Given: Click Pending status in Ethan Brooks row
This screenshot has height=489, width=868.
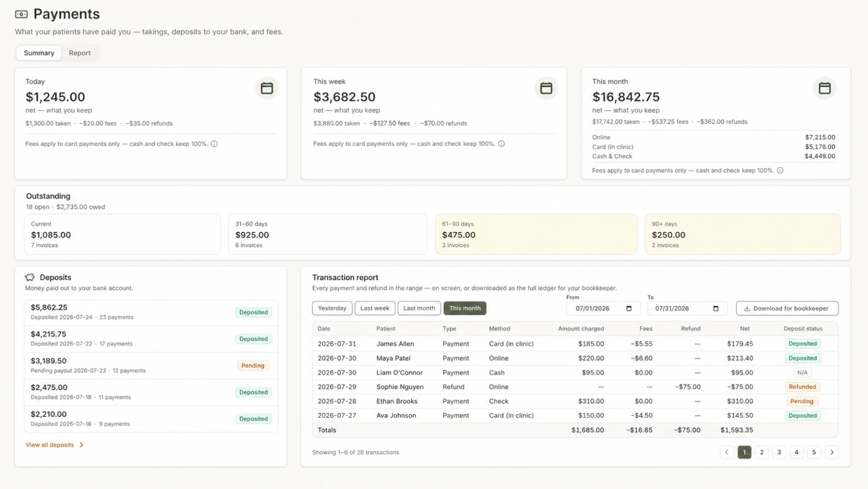Looking at the screenshot, I should tap(802, 402).
